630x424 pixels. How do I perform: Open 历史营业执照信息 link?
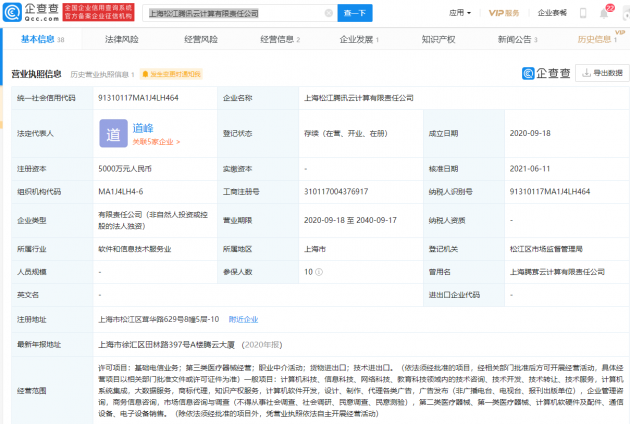[x=102, y=74]
